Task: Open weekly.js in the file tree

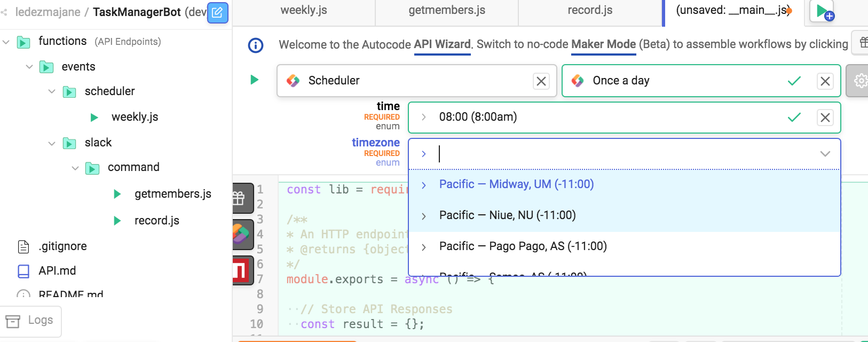Action: click(135, 117)
